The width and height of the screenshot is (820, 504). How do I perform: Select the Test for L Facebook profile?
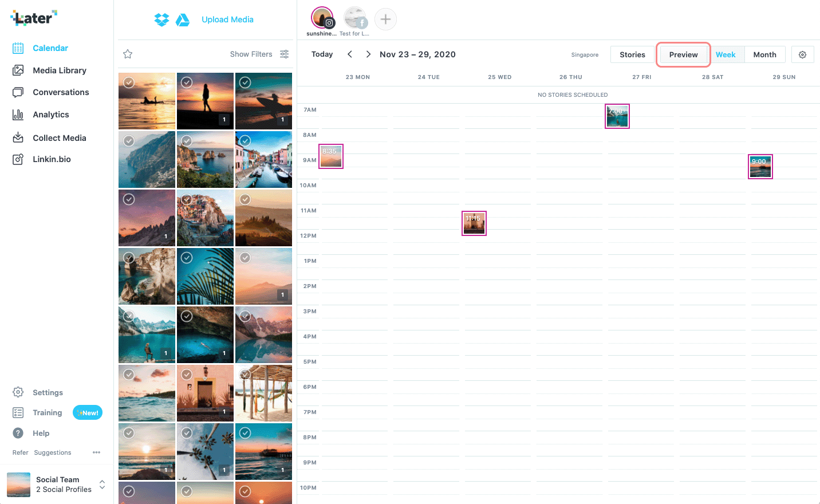click(x=355, y=18)
